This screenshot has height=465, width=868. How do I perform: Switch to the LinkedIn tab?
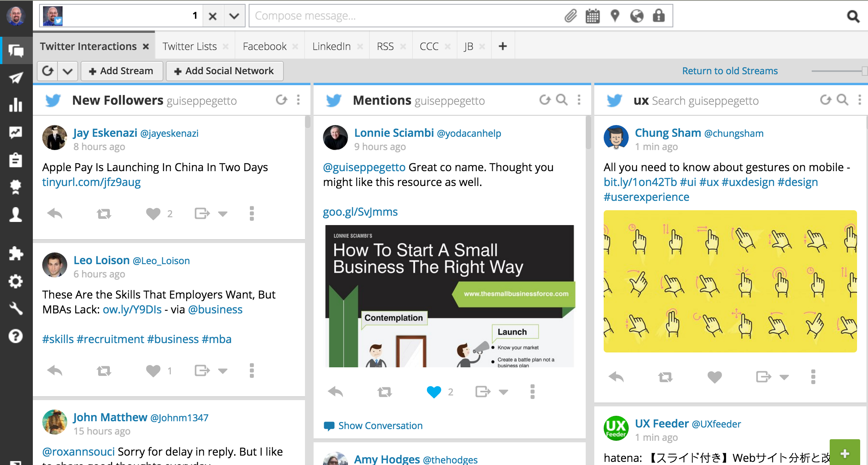tap(332, 46)
